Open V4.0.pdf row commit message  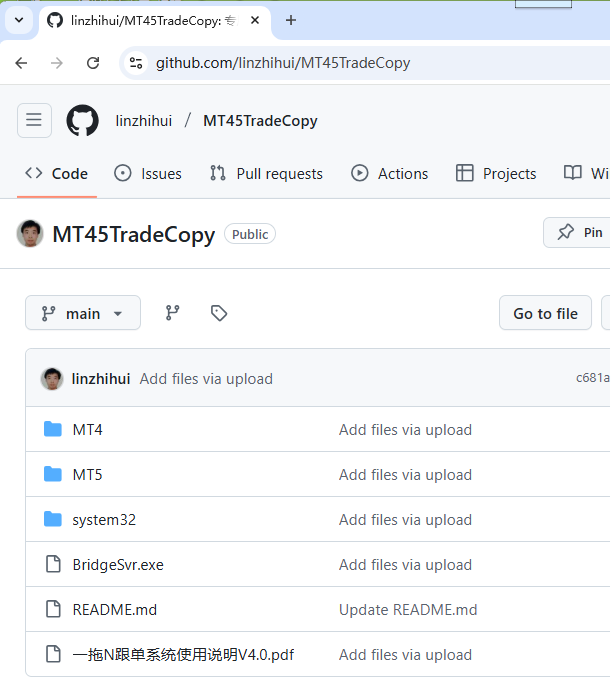pos(405,655)
